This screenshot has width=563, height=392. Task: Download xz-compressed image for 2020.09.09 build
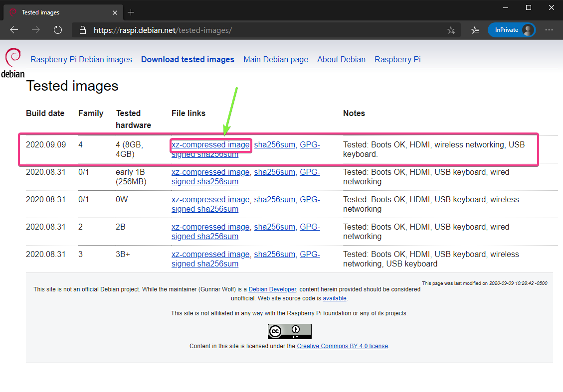210,145
